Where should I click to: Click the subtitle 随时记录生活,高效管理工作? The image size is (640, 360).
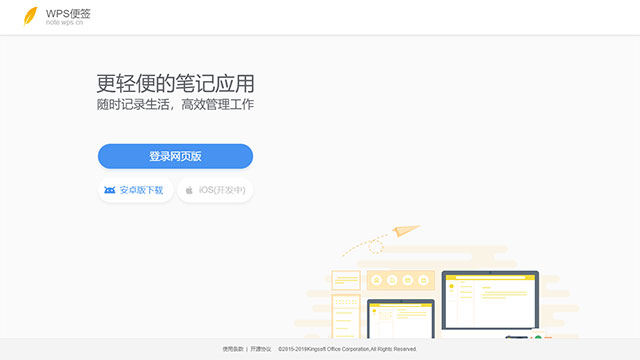pyautogui.click(x=175, y=104)
